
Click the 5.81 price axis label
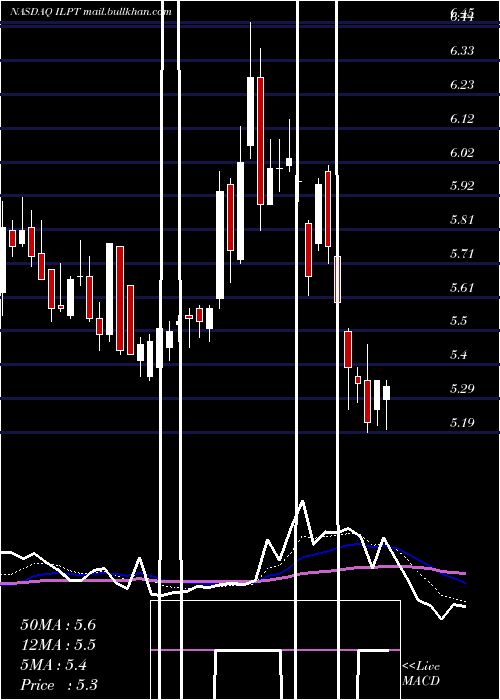[462, 220]
